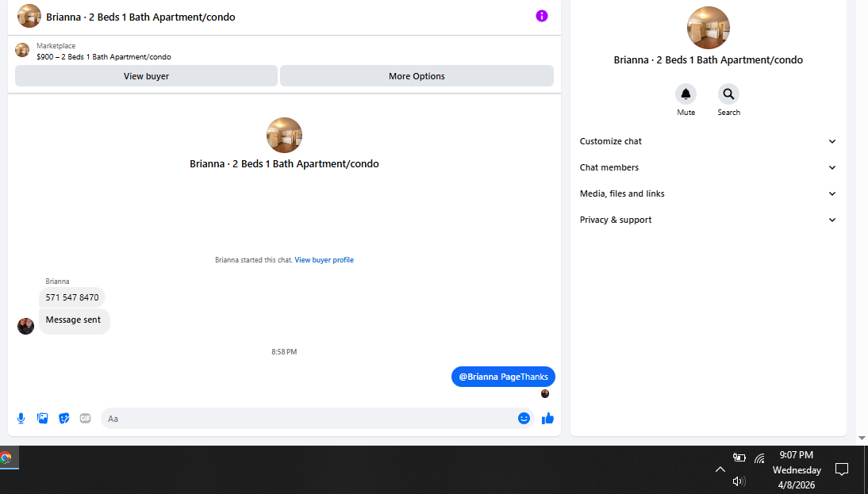
Task: Click the View buyer button
Action: [146, 76]
